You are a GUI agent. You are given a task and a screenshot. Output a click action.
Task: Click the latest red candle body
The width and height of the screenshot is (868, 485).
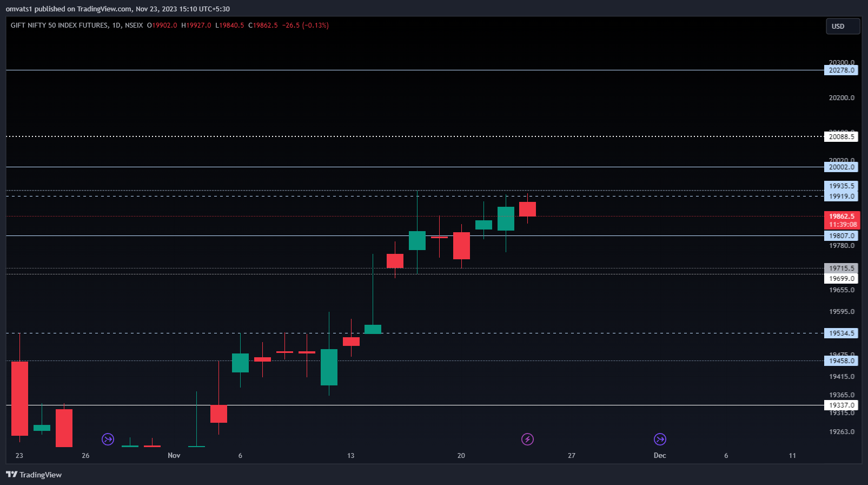[x=527, y=209]
